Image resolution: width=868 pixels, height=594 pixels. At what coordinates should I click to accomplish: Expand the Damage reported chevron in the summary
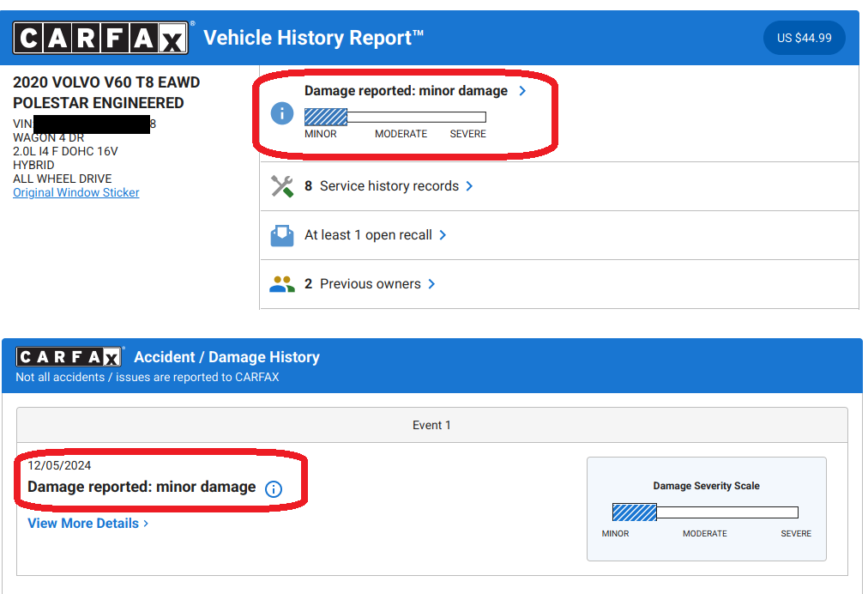point(522,91)
